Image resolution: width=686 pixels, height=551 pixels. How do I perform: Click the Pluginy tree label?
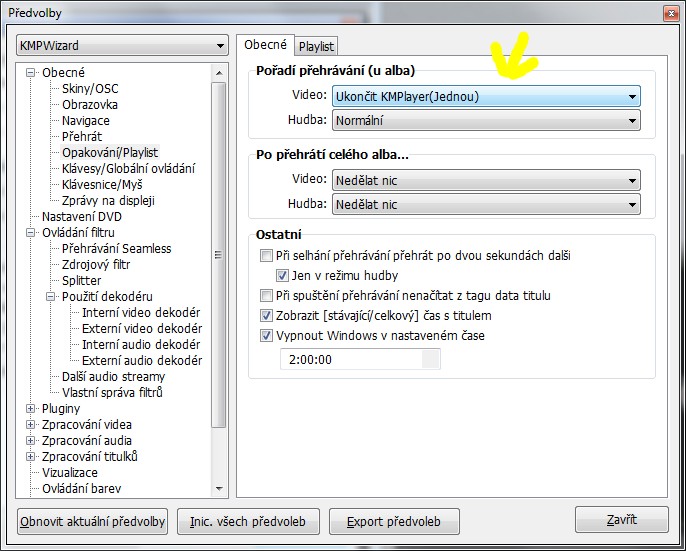point(61,409)
